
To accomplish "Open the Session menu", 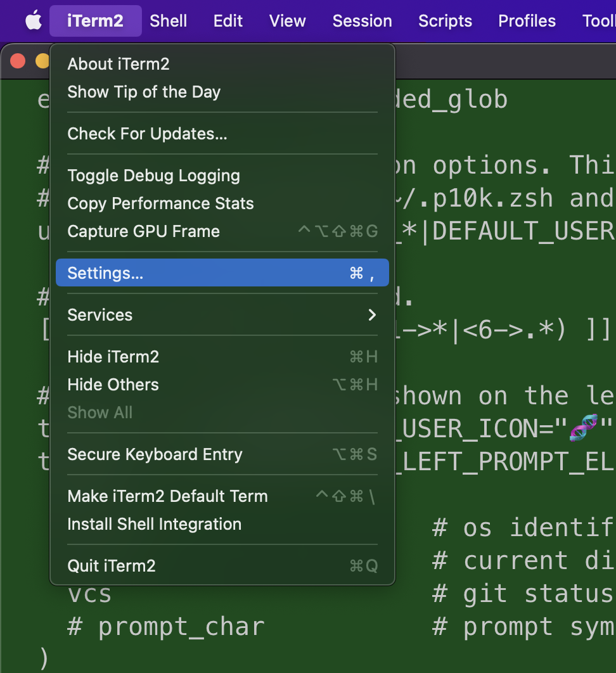I will pos(363,21).
